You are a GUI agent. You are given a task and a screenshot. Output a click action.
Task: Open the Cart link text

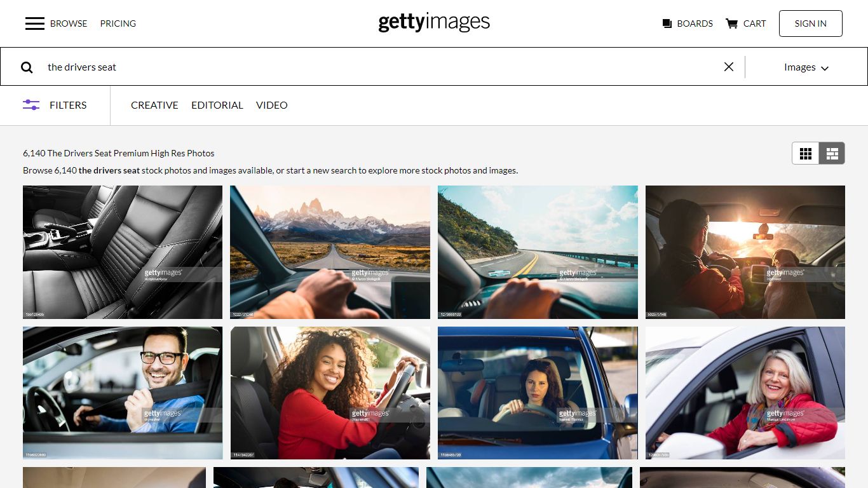tap(754, 24)
